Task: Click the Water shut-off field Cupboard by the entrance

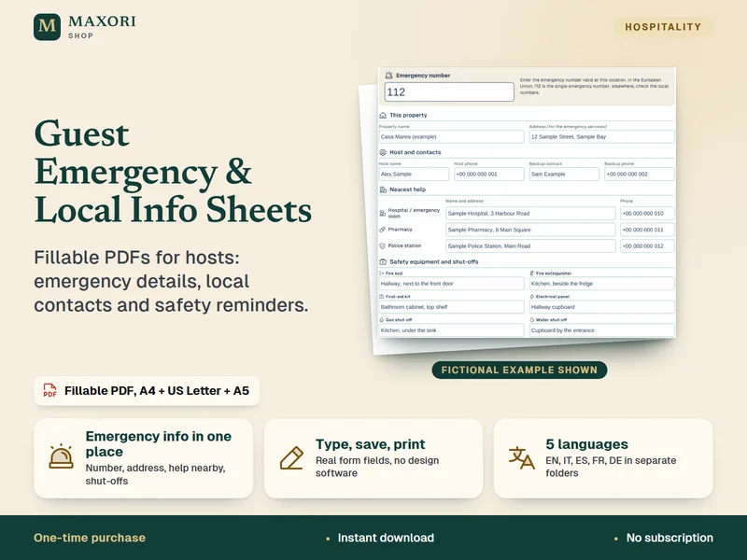Action: pyautogui.click(x=602, y=330)
